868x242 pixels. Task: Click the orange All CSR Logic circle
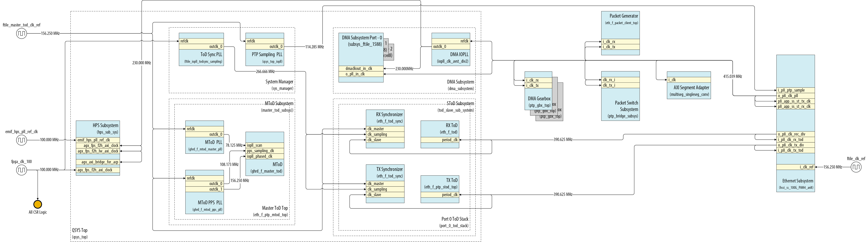38,204
